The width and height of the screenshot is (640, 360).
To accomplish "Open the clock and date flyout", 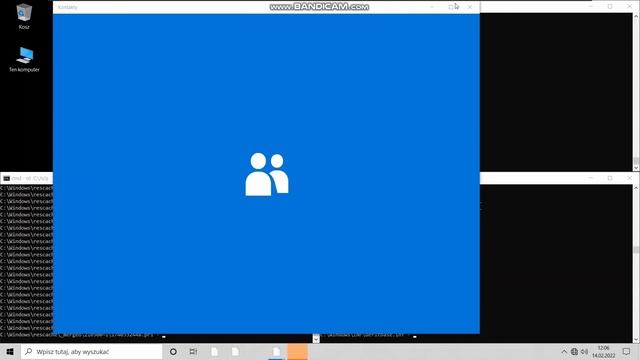I will pyautogui.click(x=603, y=351).
